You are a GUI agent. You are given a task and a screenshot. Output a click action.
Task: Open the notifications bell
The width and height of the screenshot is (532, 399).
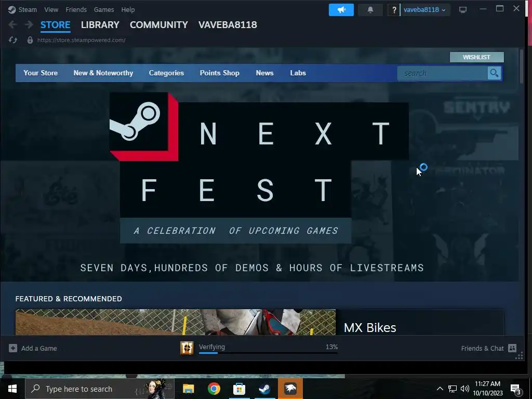pos(370,10)
